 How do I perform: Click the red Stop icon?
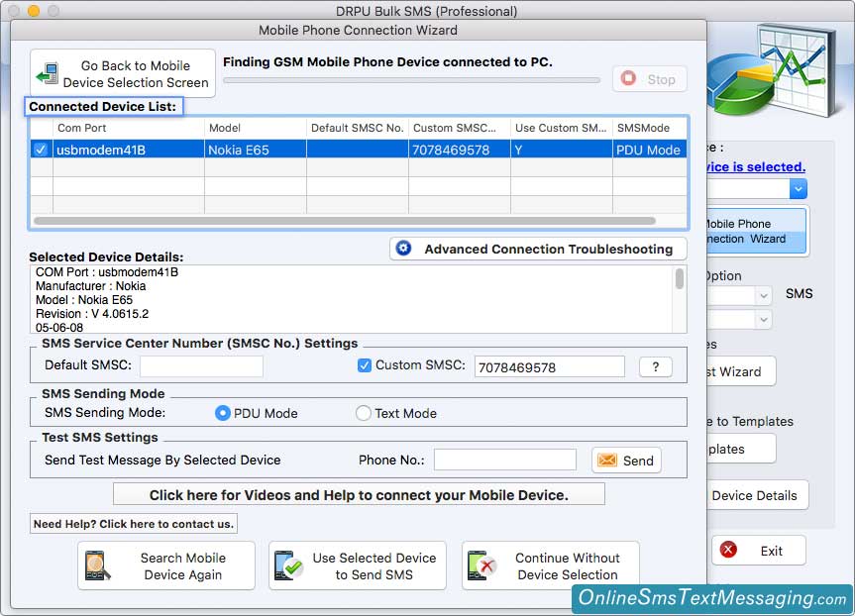click(x=628, y=78)
